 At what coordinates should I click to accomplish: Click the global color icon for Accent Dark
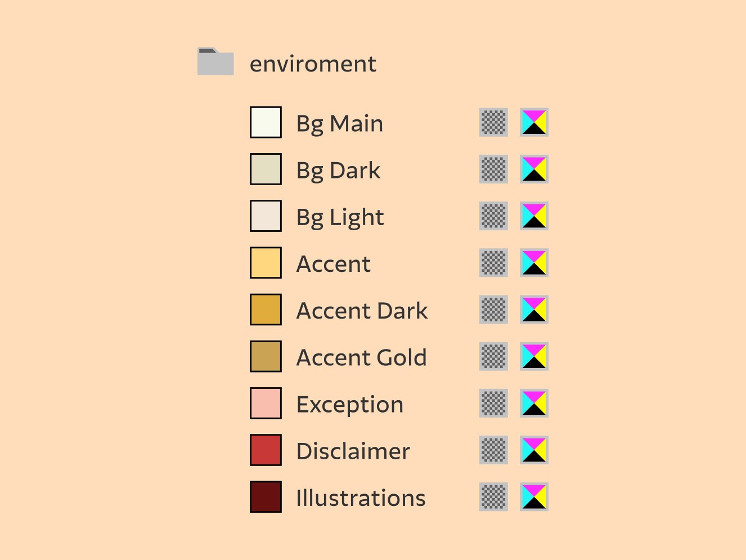point(493,309)
